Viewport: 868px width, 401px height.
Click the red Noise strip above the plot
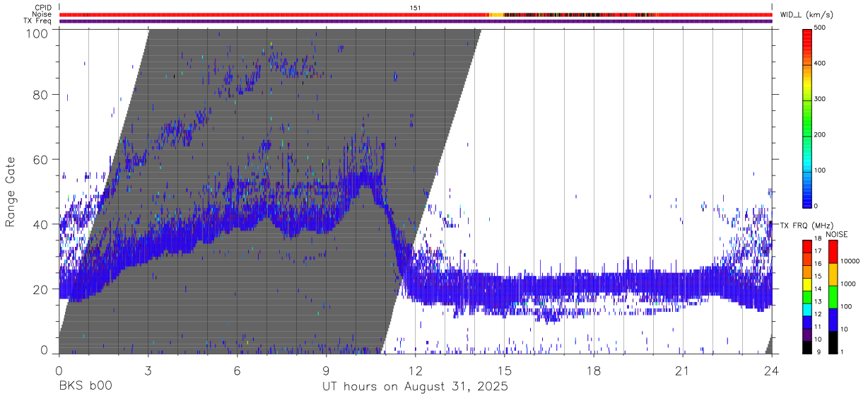(416, 14)
